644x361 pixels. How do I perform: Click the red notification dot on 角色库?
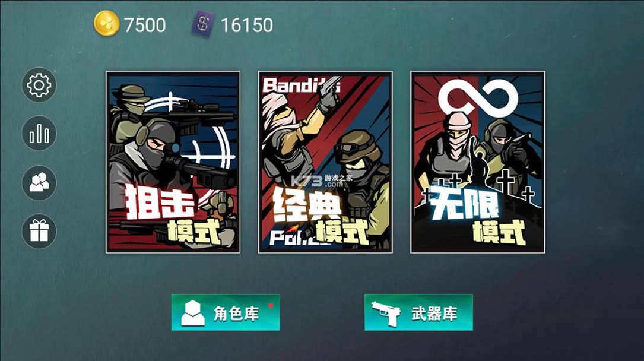[271, 306]
